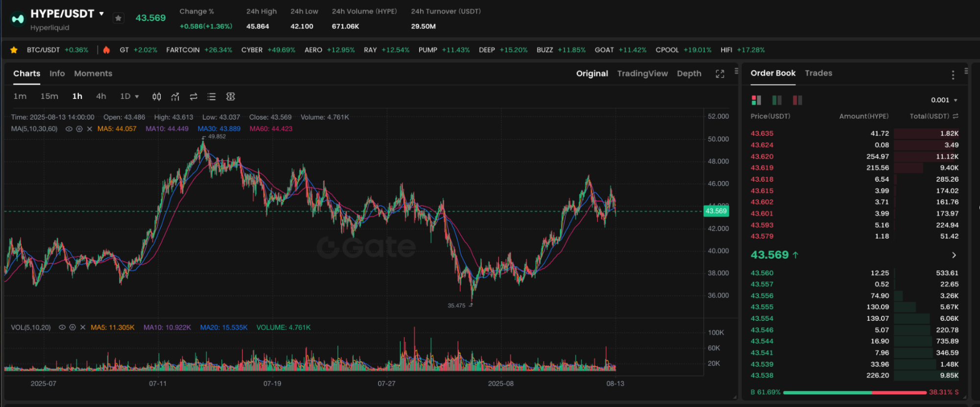This screenshot has height=407, width=980.
Task: Click the HYPE coin logo icon
Action: tap(18, 19)
